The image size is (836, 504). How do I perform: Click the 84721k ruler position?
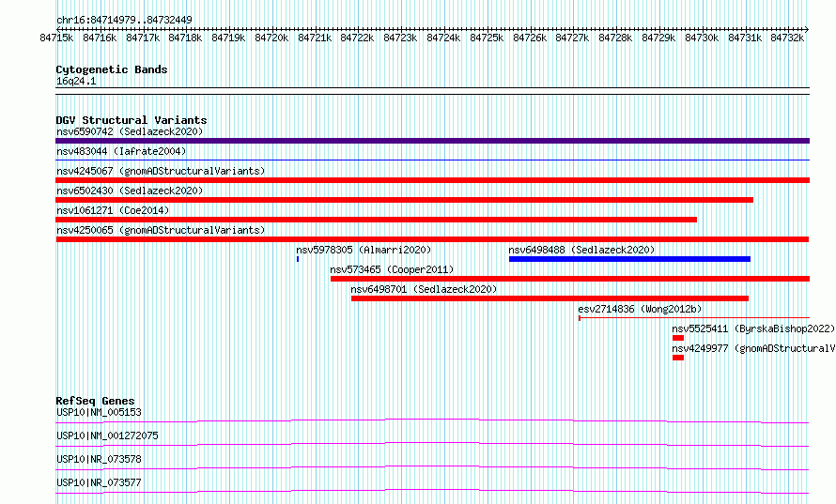click(x=315, y=38)
